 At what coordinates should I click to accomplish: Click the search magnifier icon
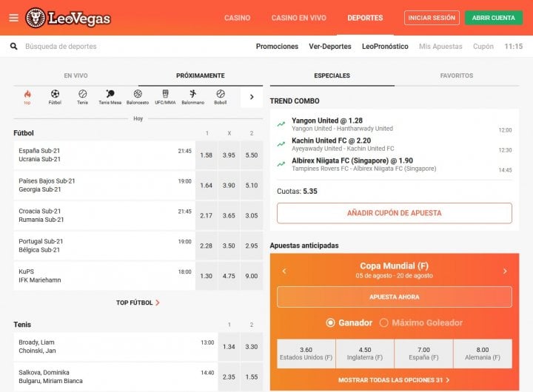pyautogui.click(x=13, y=46)
